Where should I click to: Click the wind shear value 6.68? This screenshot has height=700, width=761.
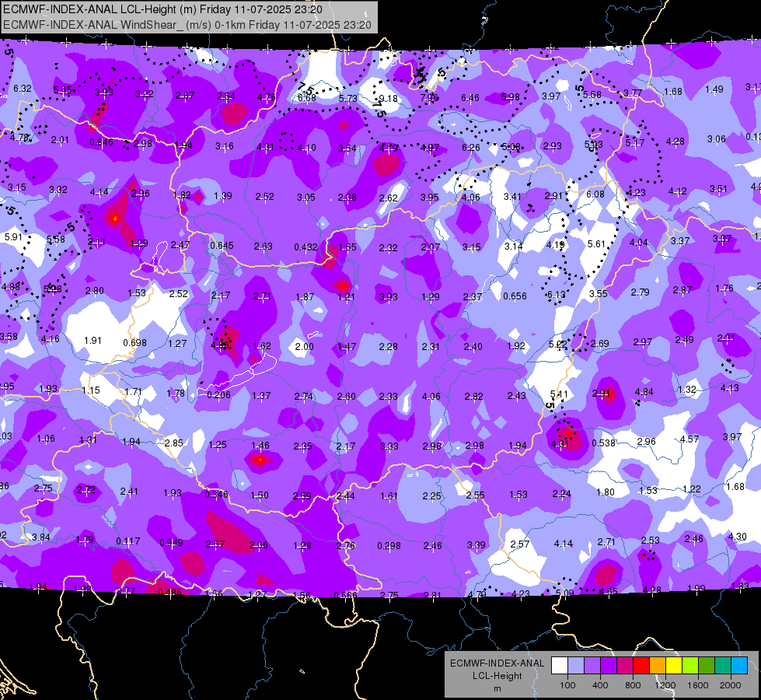point(307,98)
